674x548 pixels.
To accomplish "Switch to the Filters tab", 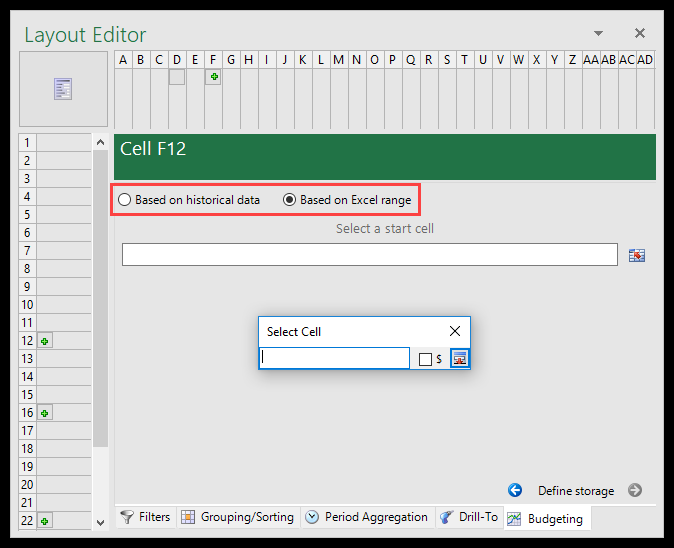I will point(145,517).
